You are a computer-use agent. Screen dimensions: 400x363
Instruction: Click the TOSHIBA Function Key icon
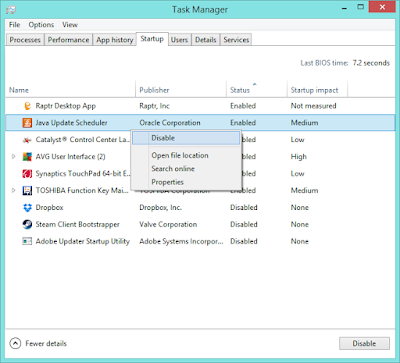27,191
